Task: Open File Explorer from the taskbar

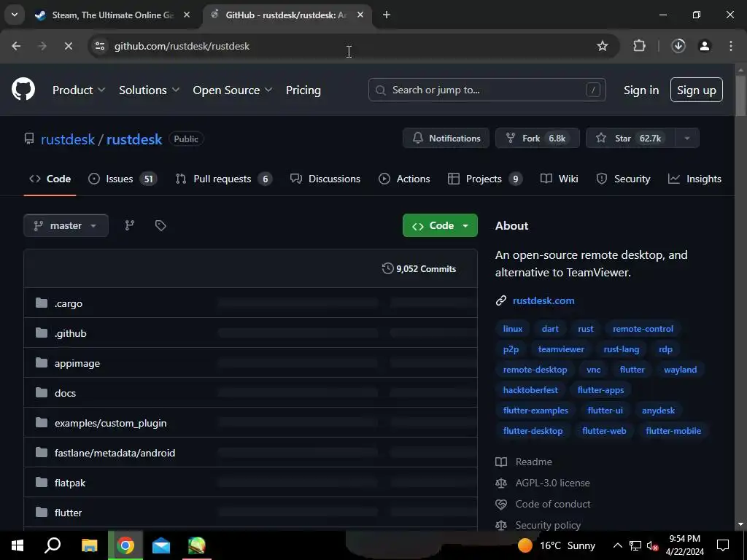Action: coord(89,545)
